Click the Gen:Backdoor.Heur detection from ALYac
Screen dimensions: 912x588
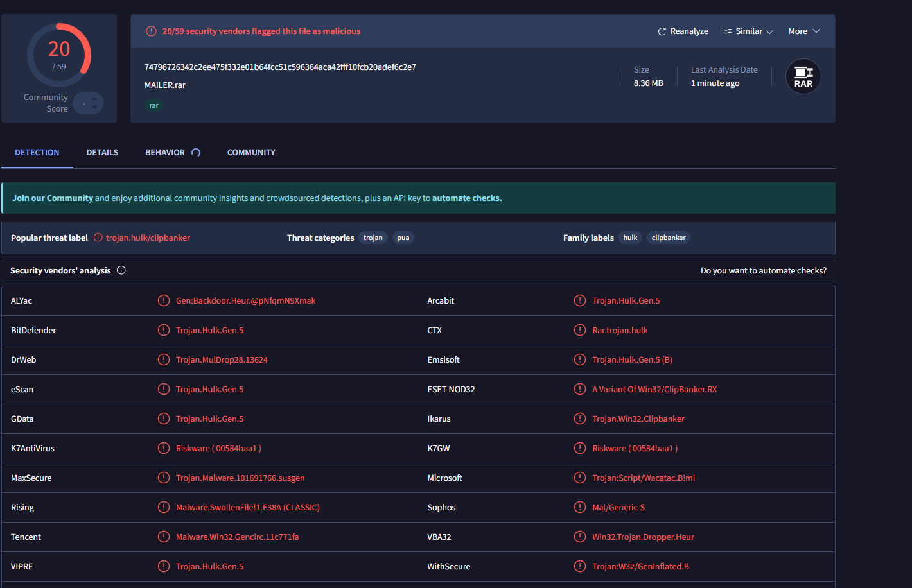246,300
